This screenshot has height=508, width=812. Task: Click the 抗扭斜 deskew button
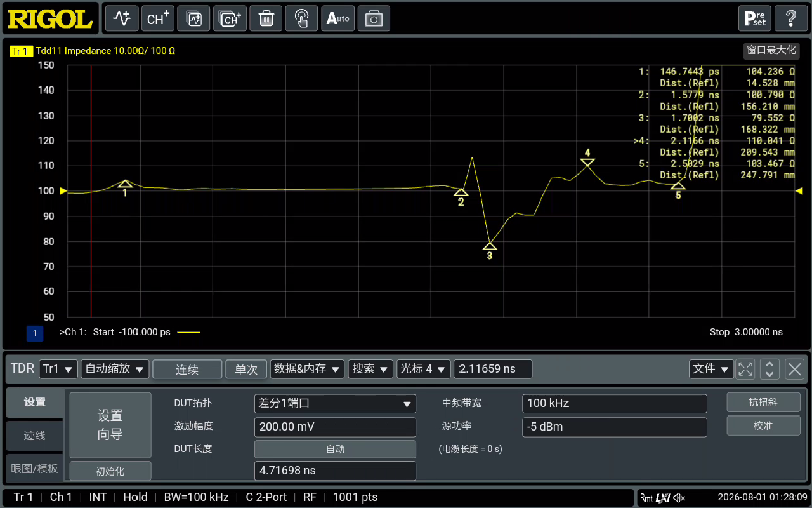tap(763, 402)
